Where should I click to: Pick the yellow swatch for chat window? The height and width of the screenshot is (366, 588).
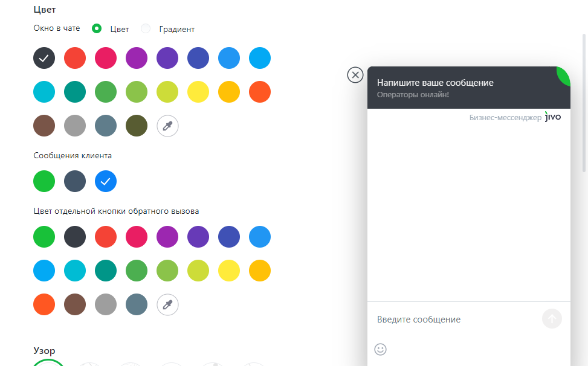198,92
